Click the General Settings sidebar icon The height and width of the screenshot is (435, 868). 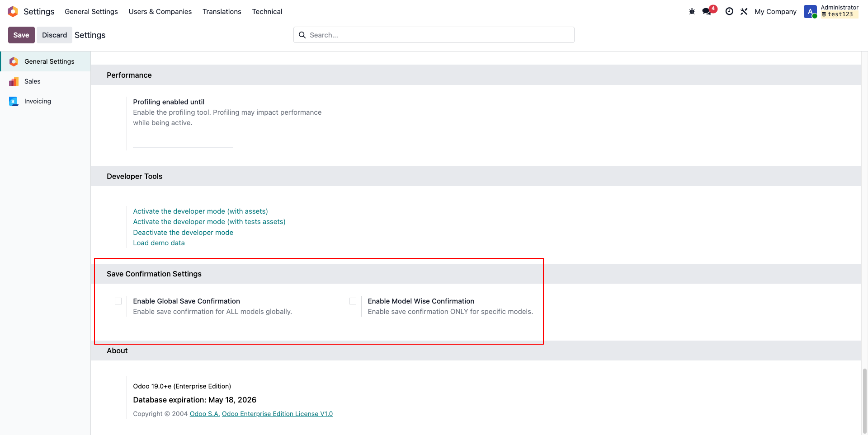coord(14,61)
